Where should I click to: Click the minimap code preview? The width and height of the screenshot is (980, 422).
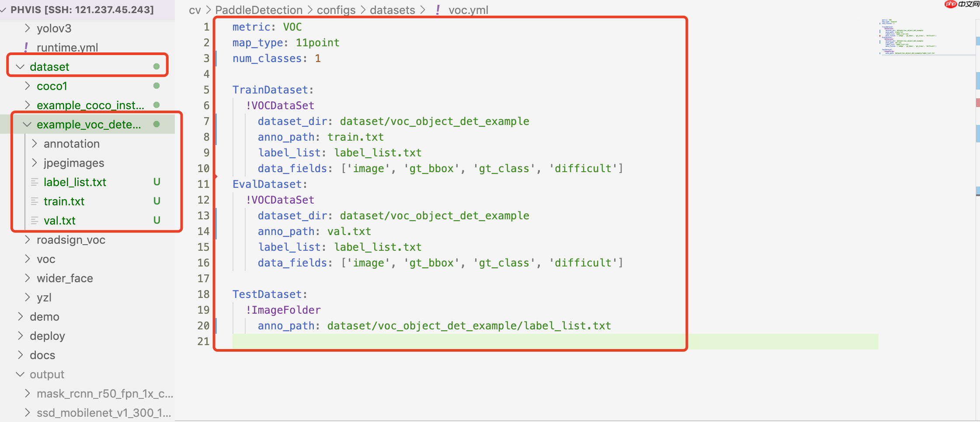(908, 37)
